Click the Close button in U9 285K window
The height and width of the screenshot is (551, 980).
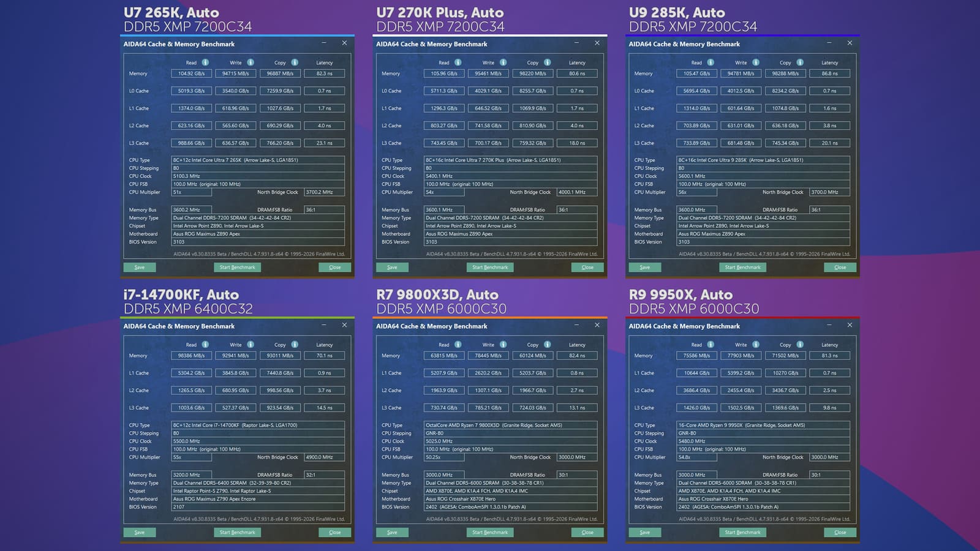[840, 268]
